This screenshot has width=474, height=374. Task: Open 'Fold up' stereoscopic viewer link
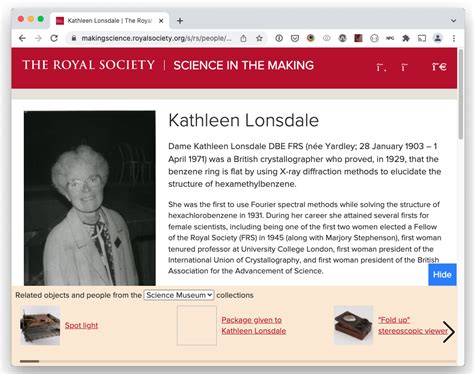pos(413,325)
